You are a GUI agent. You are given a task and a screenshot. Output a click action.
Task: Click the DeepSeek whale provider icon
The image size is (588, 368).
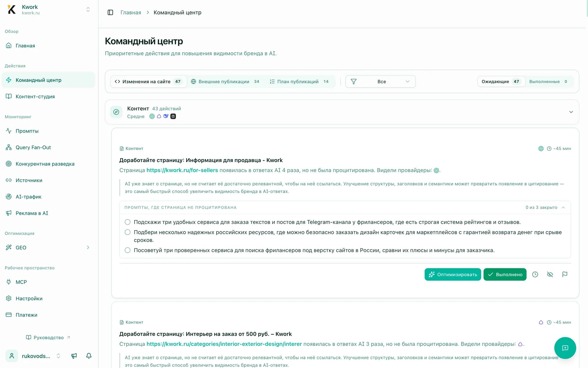[166, 116]
